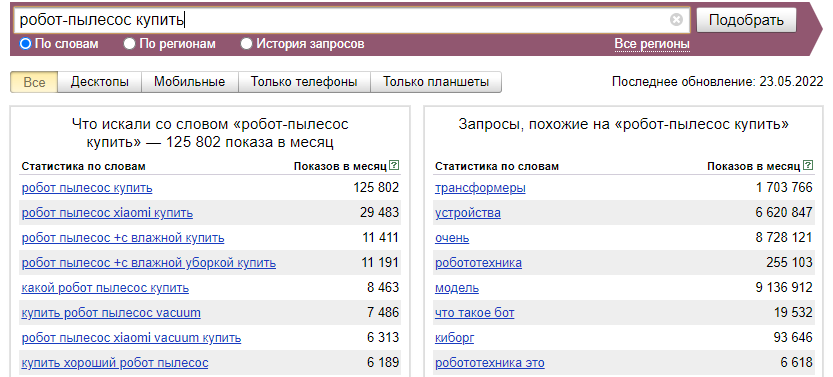Switch to the Только планшеты tab

click(x=436, y=82)
